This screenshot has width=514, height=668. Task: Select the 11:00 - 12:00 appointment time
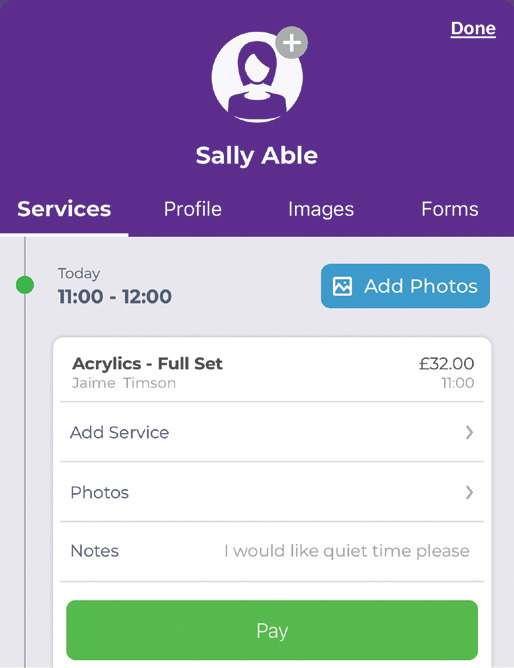coord(115,297)
